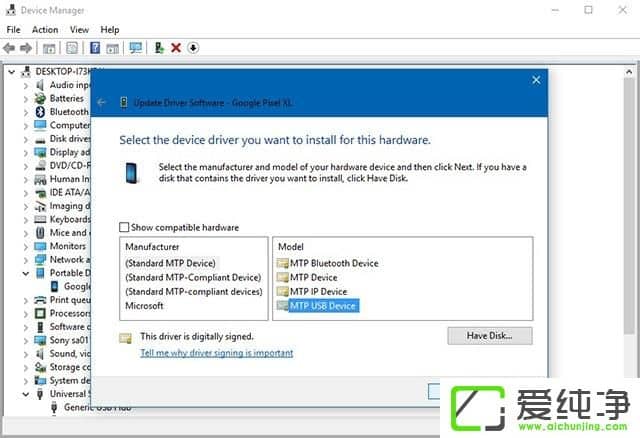This screenshot has height=438, width=640.
Task: Click the Have Disk button
Action: 490,336
